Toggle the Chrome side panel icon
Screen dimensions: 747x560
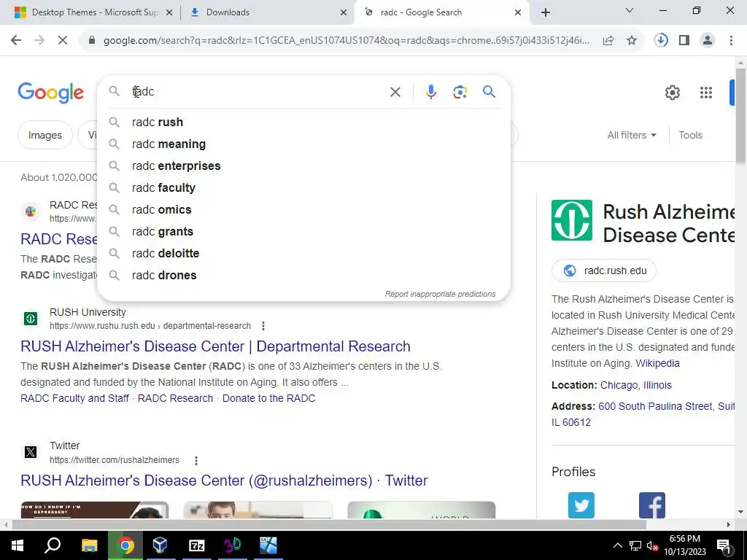tap(684, 41)
